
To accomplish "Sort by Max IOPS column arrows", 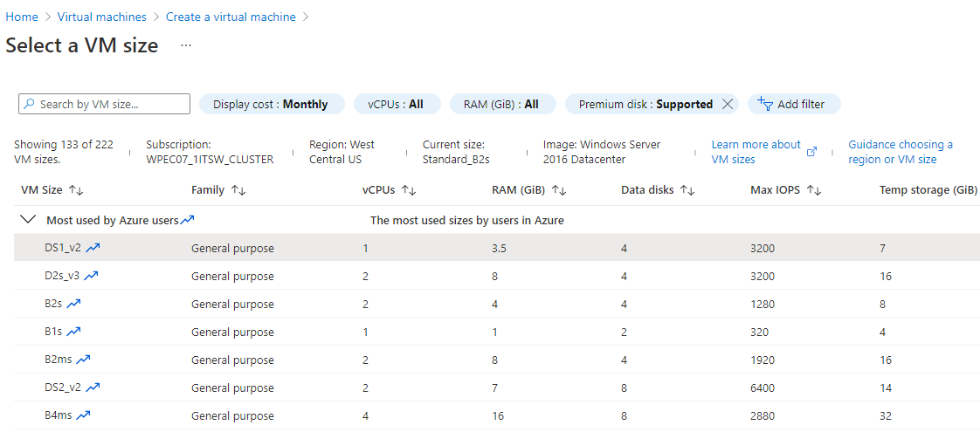I will tap(814, 189).
